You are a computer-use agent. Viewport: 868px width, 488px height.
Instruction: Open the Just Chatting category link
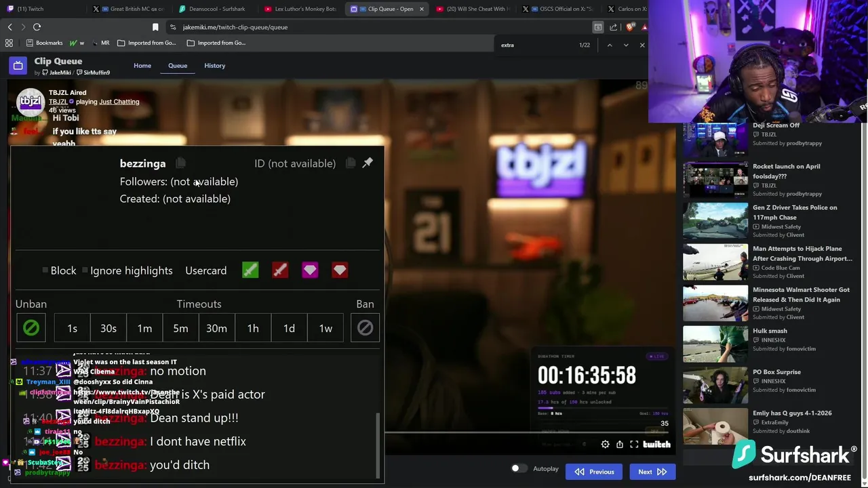(119, 102)
